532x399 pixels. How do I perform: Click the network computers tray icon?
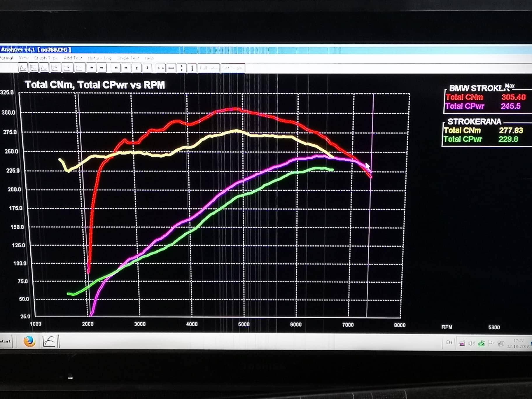tap(501, 343)
